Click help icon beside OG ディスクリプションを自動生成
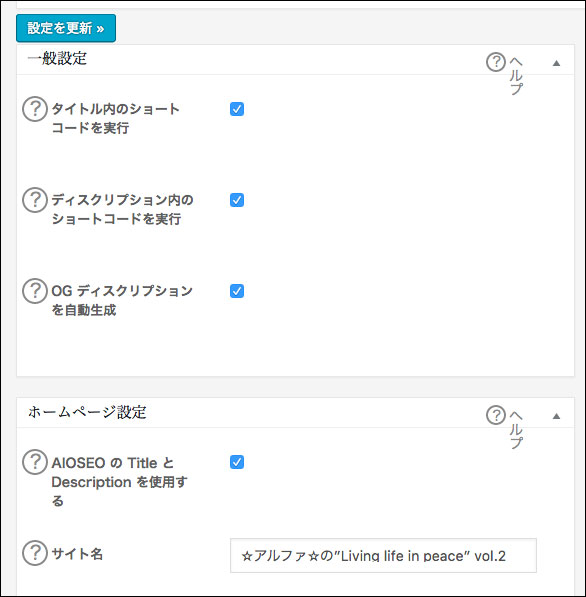The image size is (586, 597). point(35,291)
